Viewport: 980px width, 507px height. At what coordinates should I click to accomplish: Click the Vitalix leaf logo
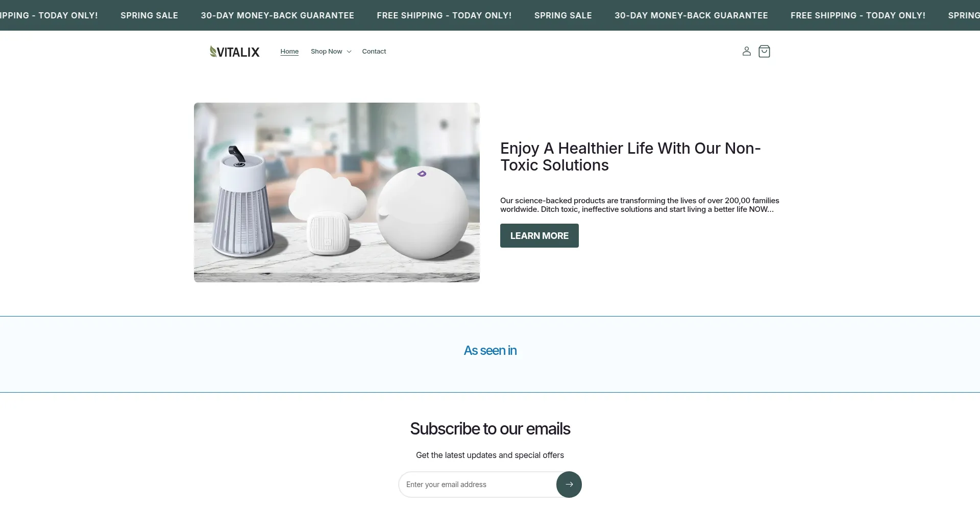234,52
